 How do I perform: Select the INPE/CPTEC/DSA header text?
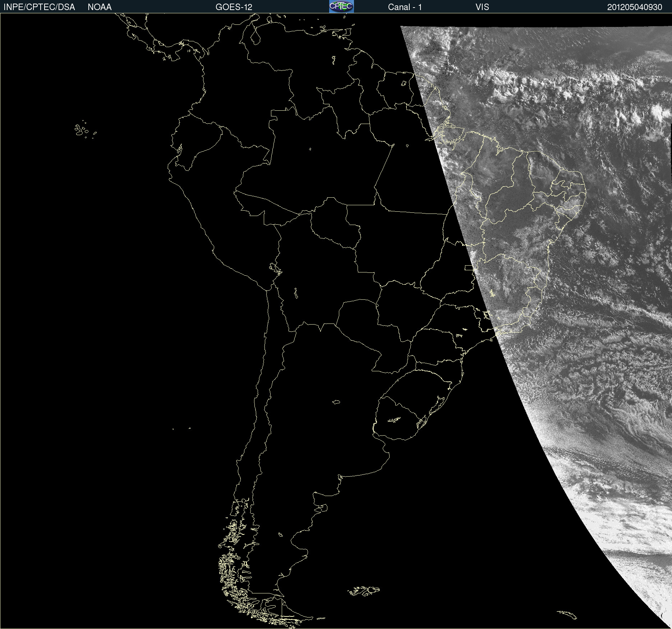pyautogui.click(x=39, y=7)
